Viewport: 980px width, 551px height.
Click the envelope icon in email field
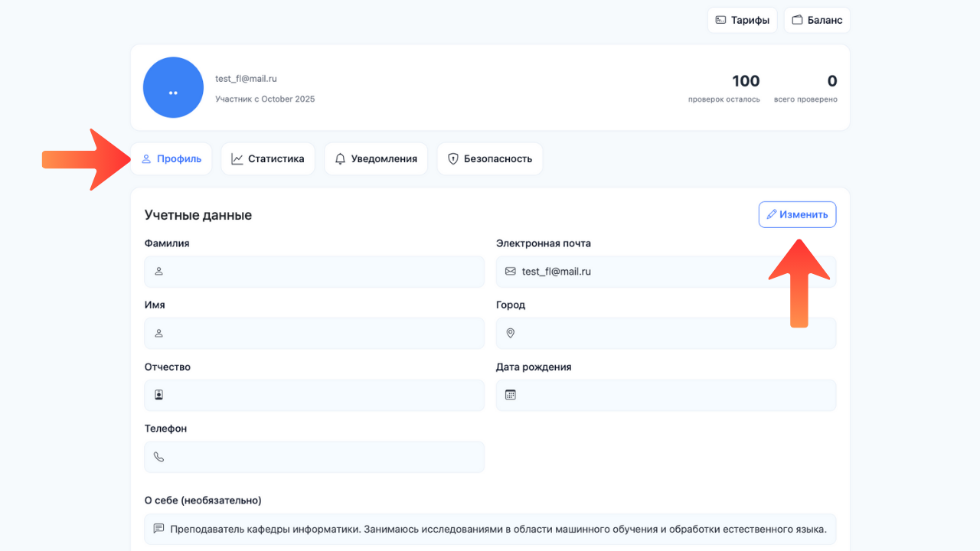tap(511, 272)
